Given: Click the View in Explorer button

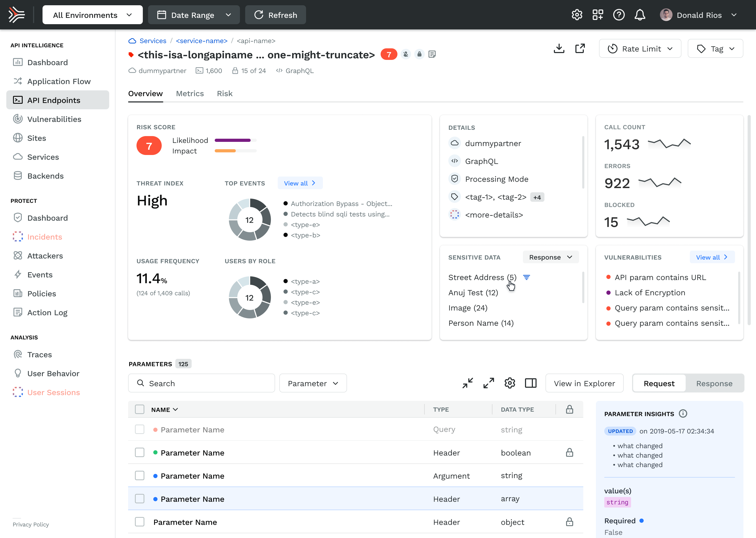Looking at the screenshot, I should [584, 383].
